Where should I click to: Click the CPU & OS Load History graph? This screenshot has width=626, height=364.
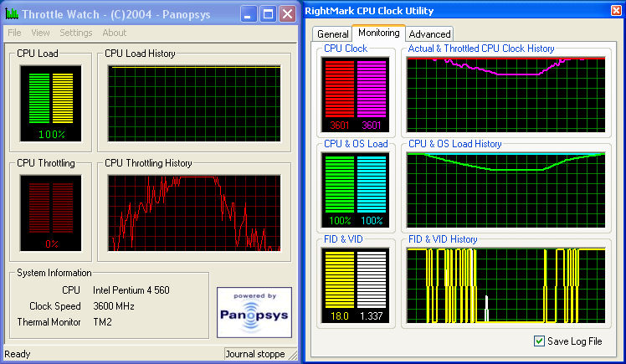[x=505, y=190]
